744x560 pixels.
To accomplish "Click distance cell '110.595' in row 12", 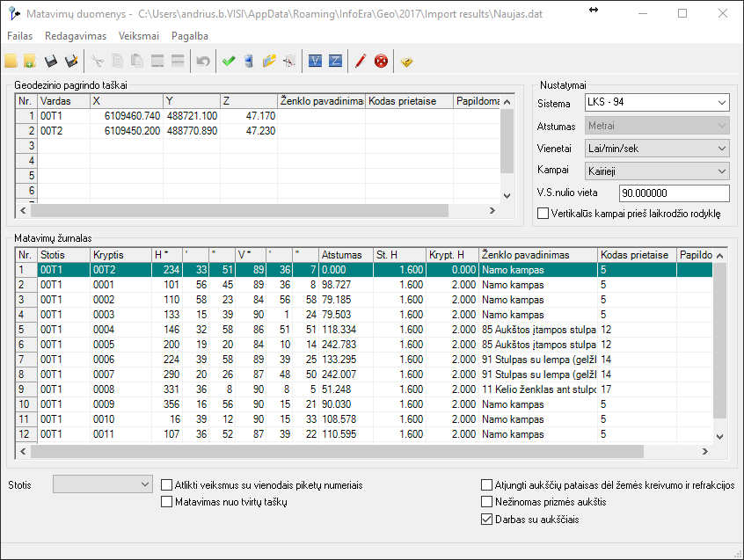I will click(x=346, y=434).
